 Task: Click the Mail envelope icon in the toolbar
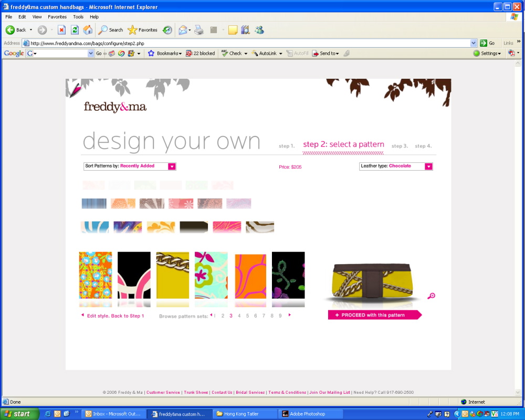point(183,30)
